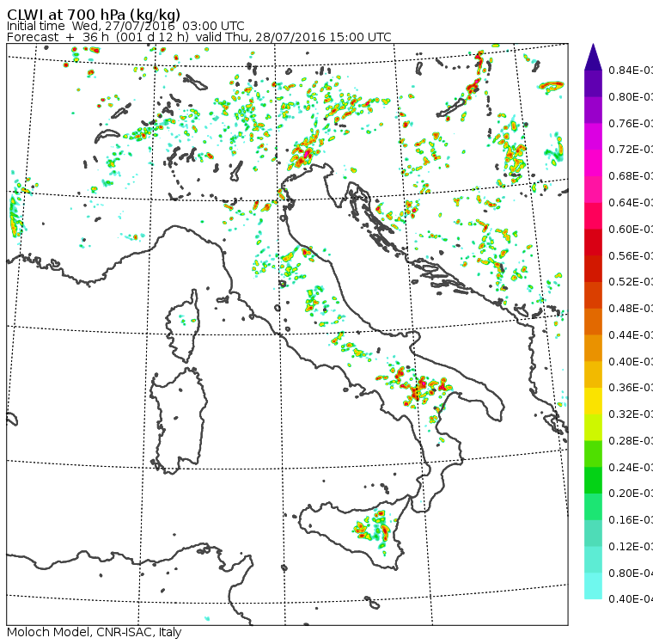Select the pink band between 0.72E and 0.68E
Screen dimensions: 653x644
pyautogui.click(x=593, y=163)
